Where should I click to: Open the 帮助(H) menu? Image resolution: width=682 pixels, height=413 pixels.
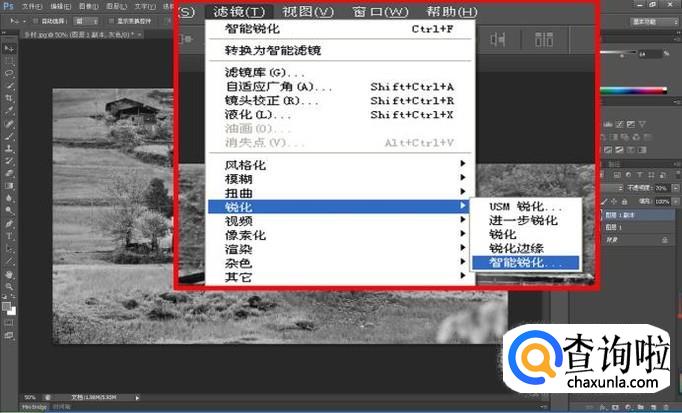(x=451, y=12)
